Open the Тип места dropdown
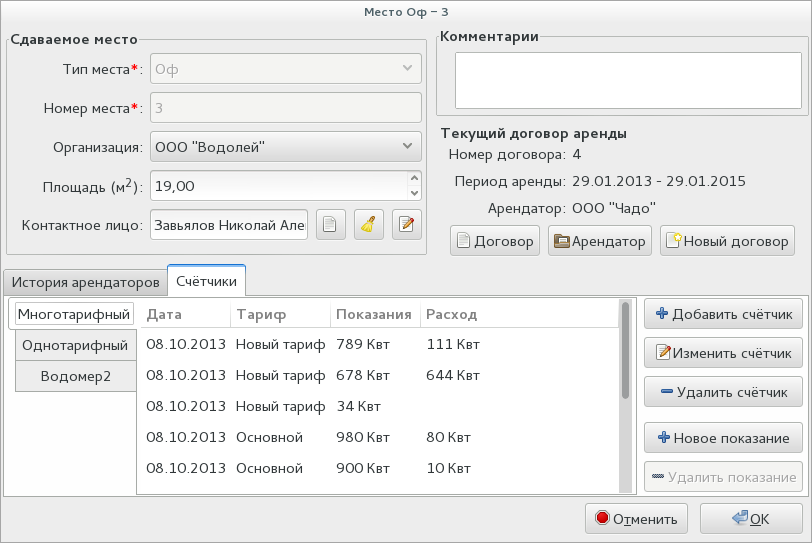Viewport: 812px width, 543px height. pos(286,68)
